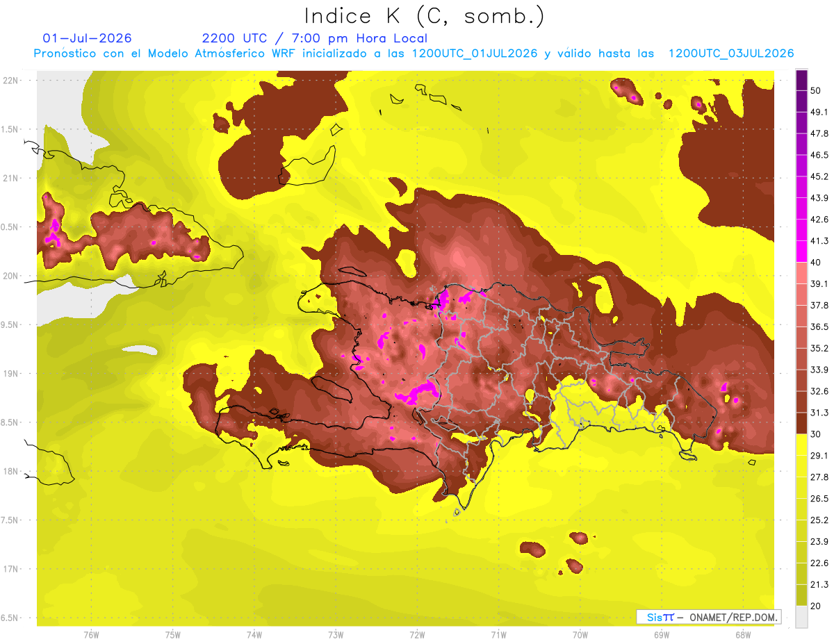The height and width of the screenshot is (644, 834).
Task: Click the colorbar value '46.5'
Action: (x=820, y=155)
